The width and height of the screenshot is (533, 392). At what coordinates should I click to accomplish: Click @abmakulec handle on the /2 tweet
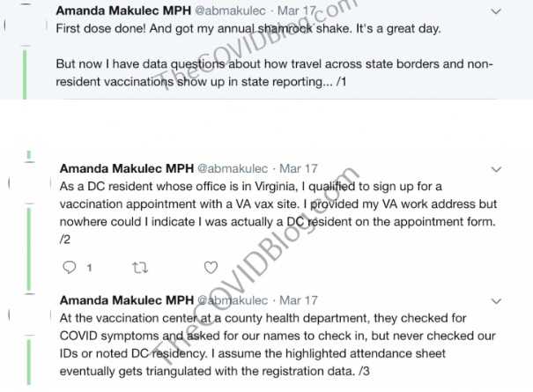233,168
